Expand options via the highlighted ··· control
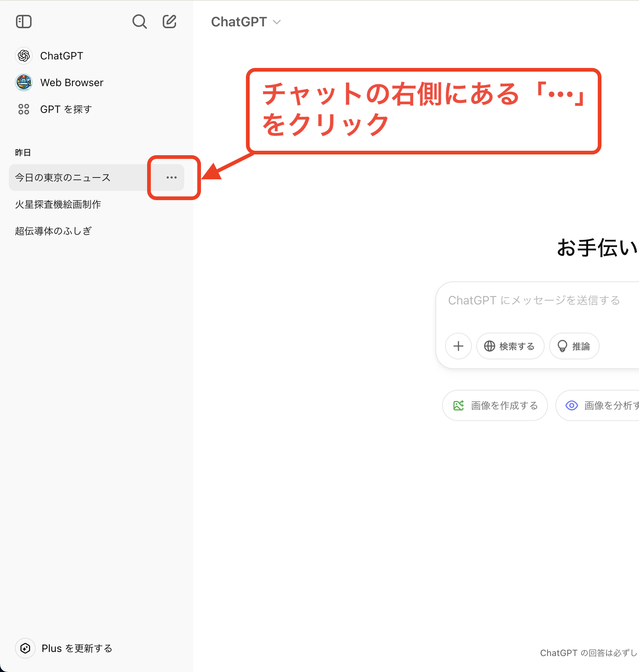639x672 pixels. pos(171,177)
